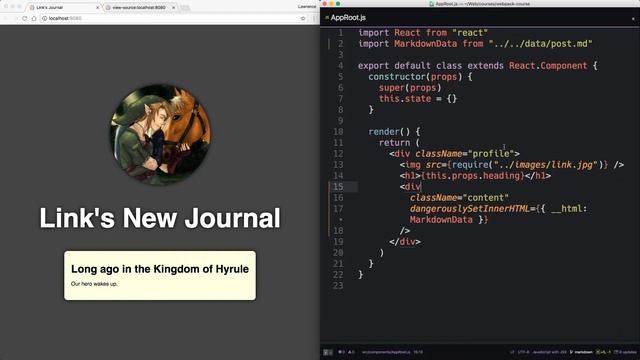Click the img src require line
The height and width of the screenshot is (360, 640).
tap(512, 165)
